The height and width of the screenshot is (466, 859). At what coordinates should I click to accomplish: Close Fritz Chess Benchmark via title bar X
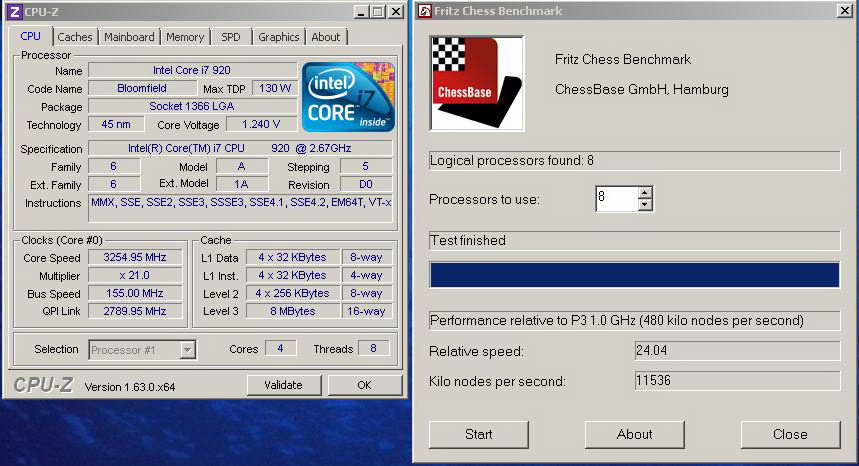(845, 11)
